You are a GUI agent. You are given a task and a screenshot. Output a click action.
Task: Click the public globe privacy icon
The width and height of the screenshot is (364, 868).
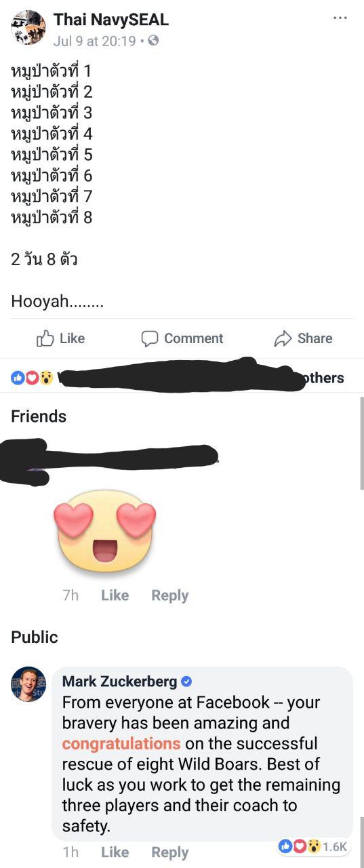tap(153, 41)
